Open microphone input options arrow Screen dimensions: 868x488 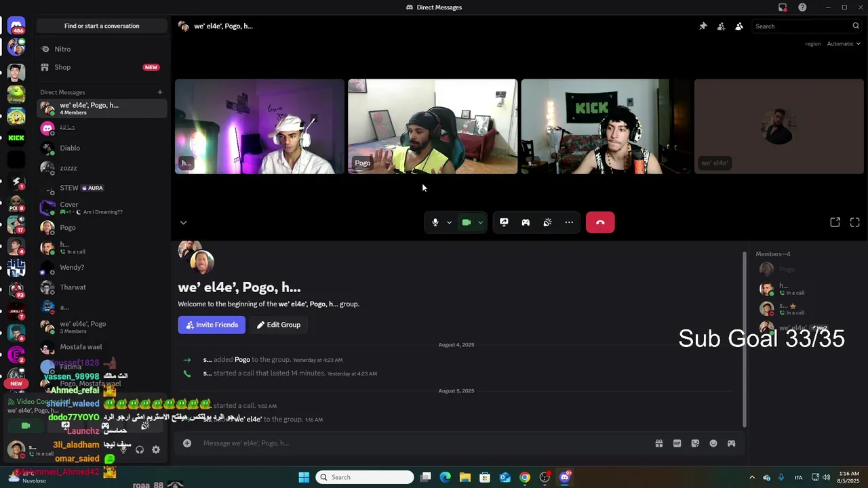(x=449, y=222)
